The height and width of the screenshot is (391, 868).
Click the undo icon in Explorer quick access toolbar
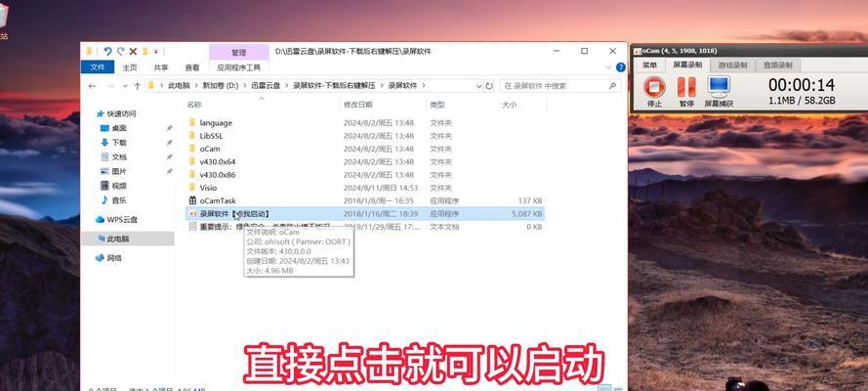tap(108, 52)
